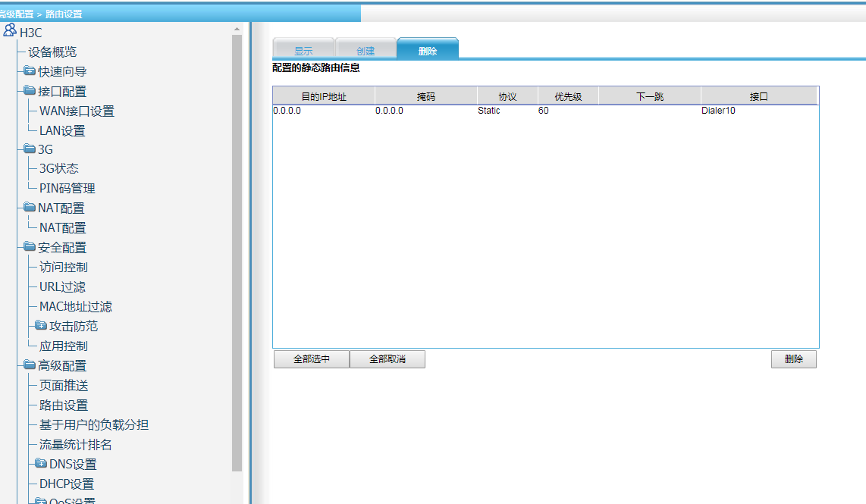Click the 下一跳 column header

pyautogui.click(x=650, y=96)
